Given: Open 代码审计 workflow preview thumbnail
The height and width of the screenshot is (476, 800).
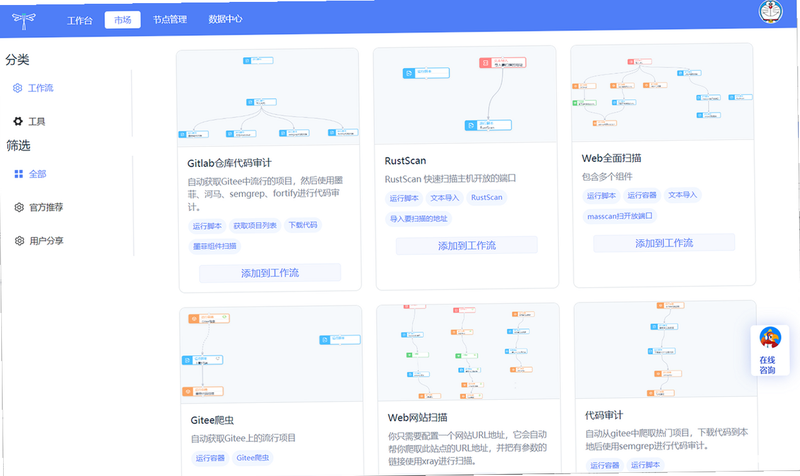Looking at the screenshot, I should pos(665,349).
